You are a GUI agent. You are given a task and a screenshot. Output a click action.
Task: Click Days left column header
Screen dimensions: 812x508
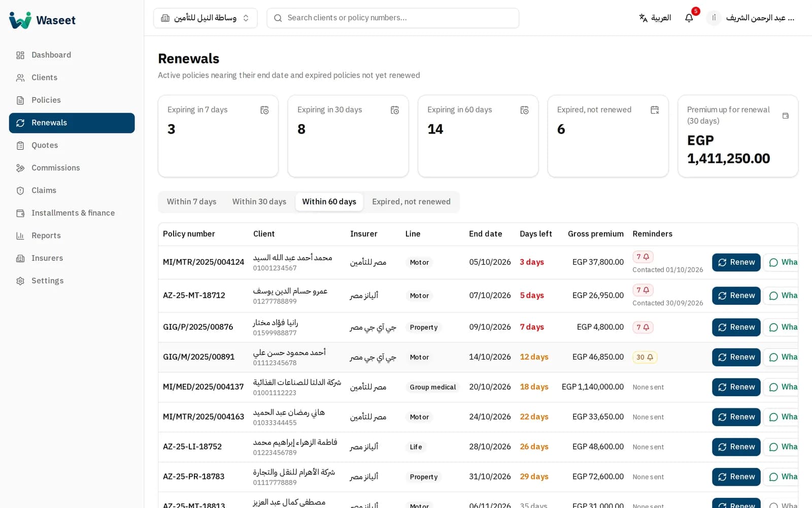(x=535, y=234)
